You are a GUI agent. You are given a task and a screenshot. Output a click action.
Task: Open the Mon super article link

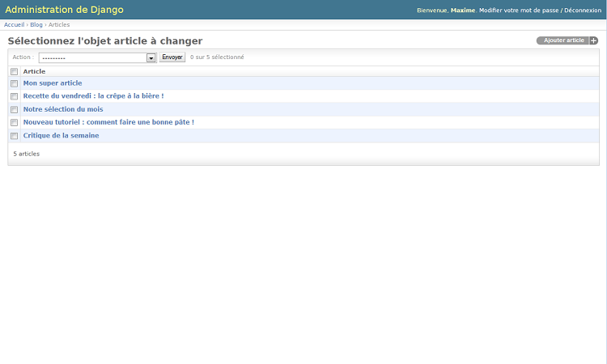pos(53,83)
